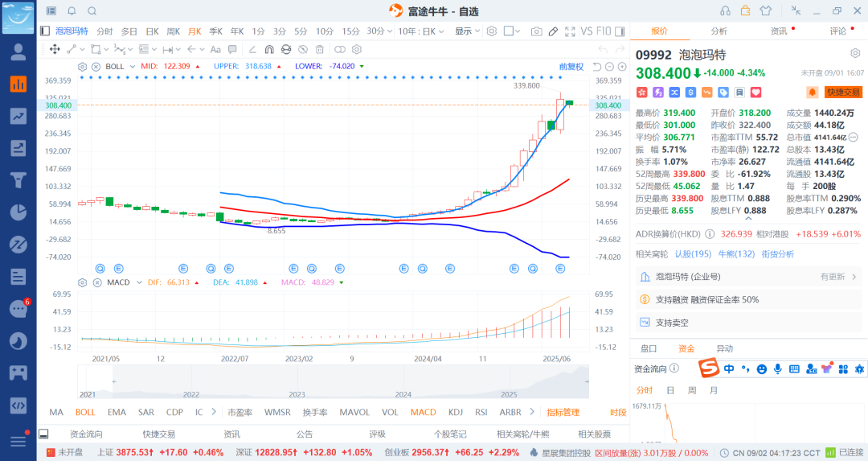Open 指标管理 indicator management
The image size is (868, 461).
click(563, 412)
